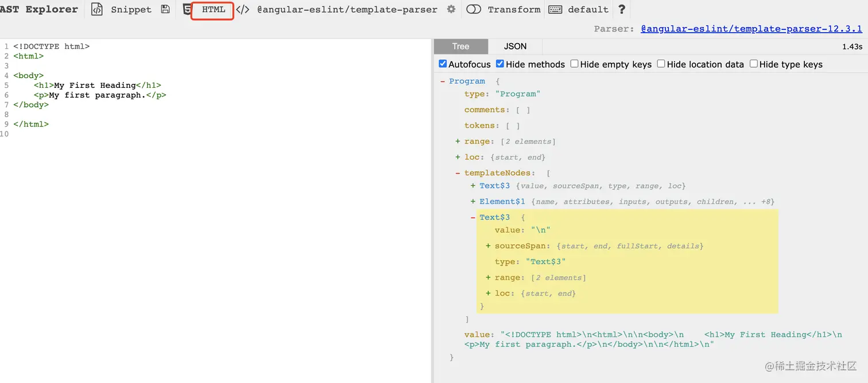Screen dimensions: 868x383
Task: Click the My first paragraph code line
Action: [x=100, y=95]
